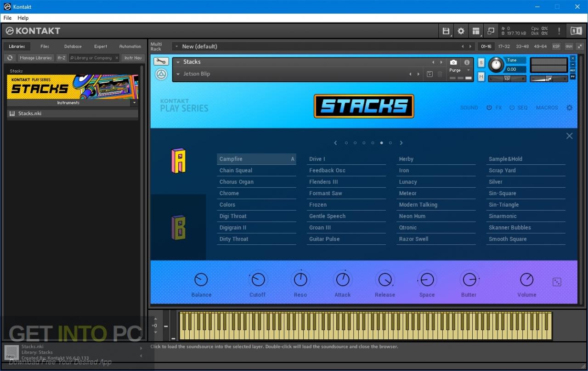Switch to Files tab

(x=45, y=46)
